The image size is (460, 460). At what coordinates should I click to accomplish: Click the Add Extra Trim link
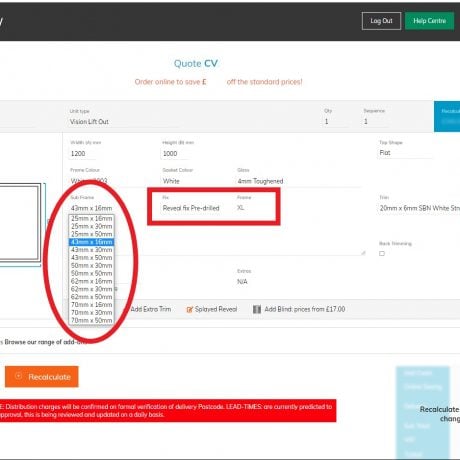pyautogui.click(x=151, y=309)
